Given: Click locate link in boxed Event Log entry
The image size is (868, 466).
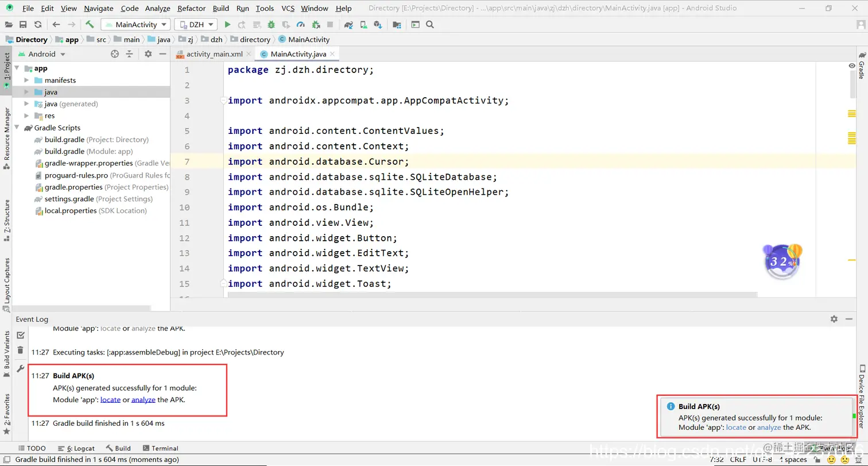Looking at the screenshot, I should coord(110,400).
